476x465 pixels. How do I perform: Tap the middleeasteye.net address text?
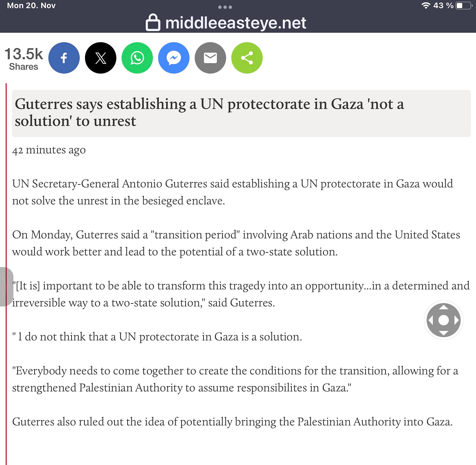[x=236, y=23]
